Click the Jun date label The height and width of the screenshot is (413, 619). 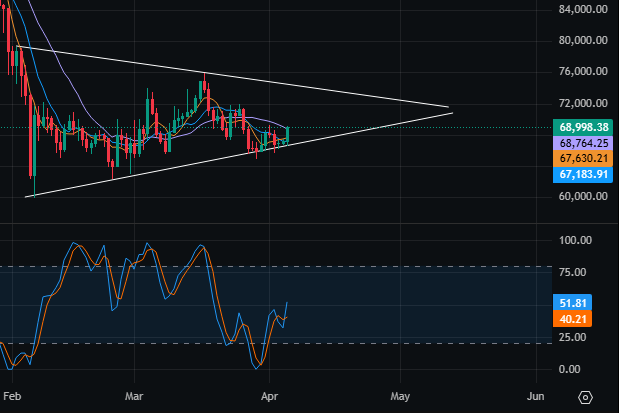click(535, 396)
